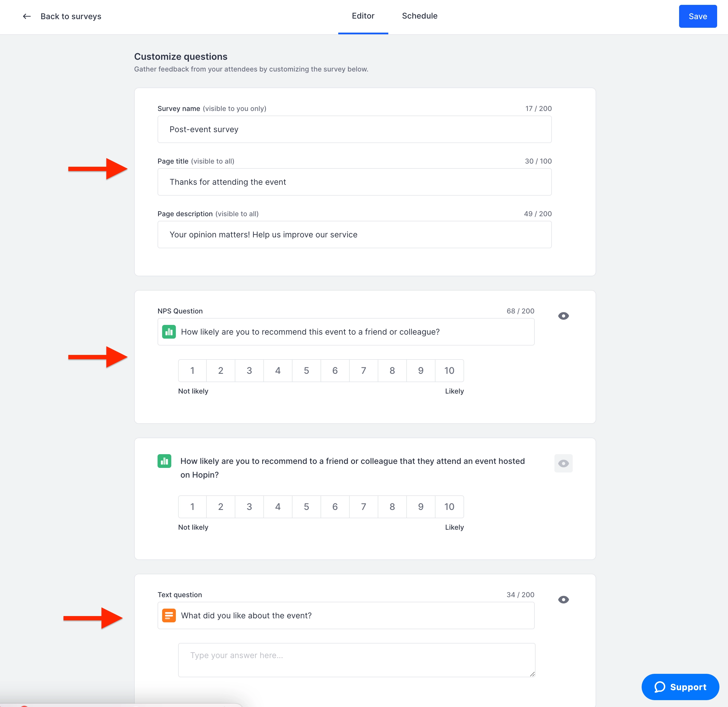This screenshot has height=707, width=728.
Task: Open the Schedule tab
Action: click(x=420, y=16)
